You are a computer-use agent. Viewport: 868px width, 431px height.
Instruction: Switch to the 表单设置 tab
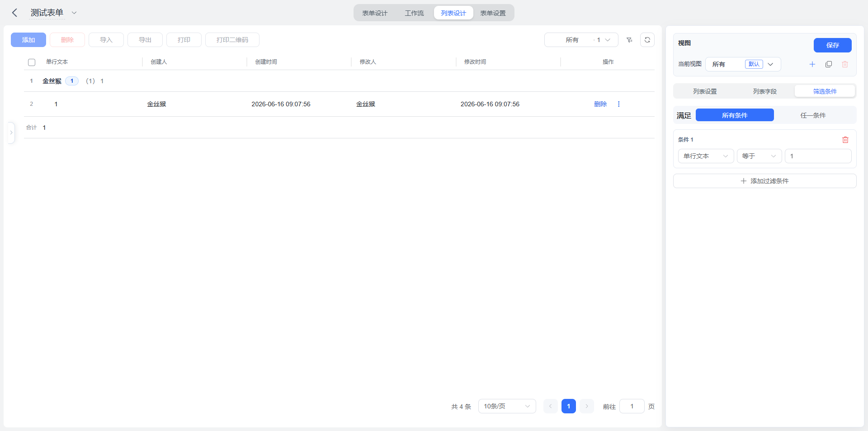pos(493,13)
